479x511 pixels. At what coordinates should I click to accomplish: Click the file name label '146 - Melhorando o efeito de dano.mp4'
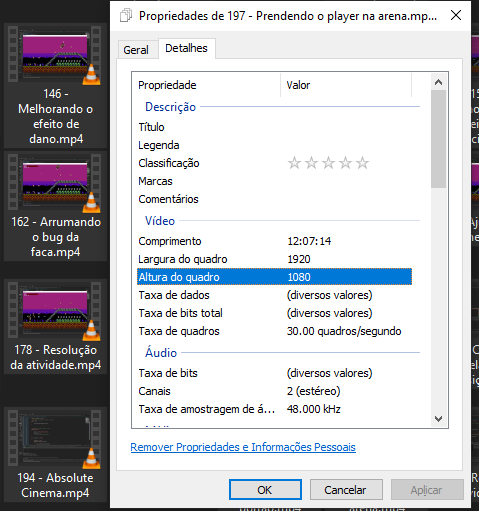[x=56, y=116]
